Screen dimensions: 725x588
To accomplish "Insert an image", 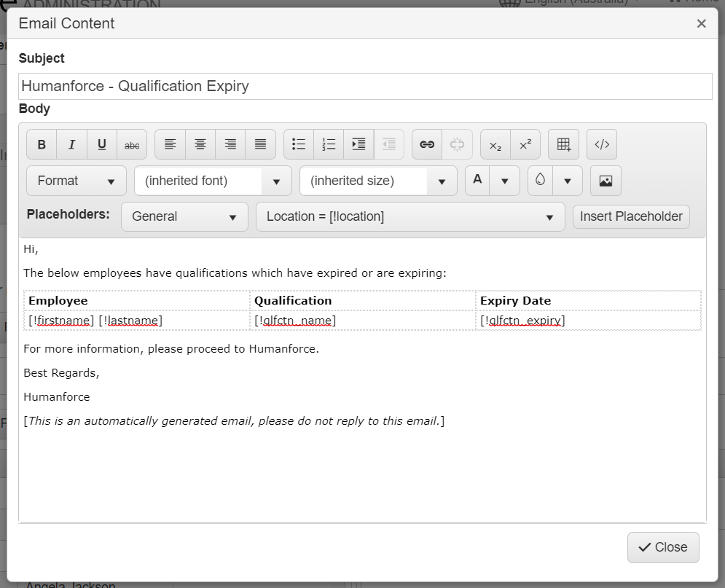I will click(x=606, y=181).
